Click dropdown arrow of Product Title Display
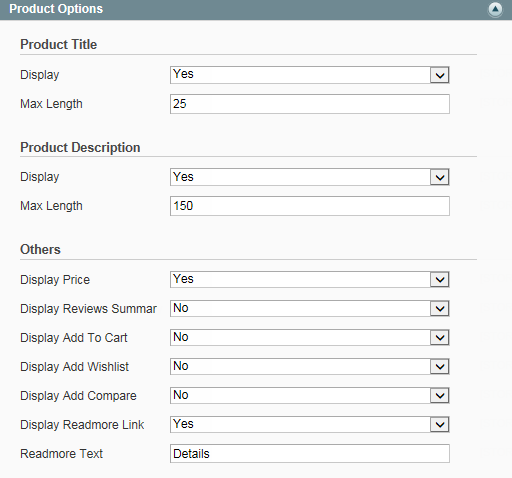 coord(440,75)
